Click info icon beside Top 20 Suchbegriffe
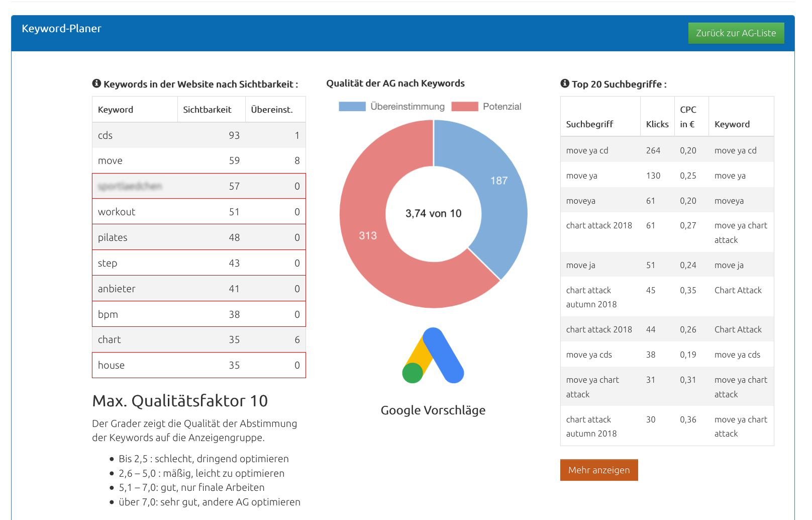This screenshot has height=520, width=812. click(565, 83)
